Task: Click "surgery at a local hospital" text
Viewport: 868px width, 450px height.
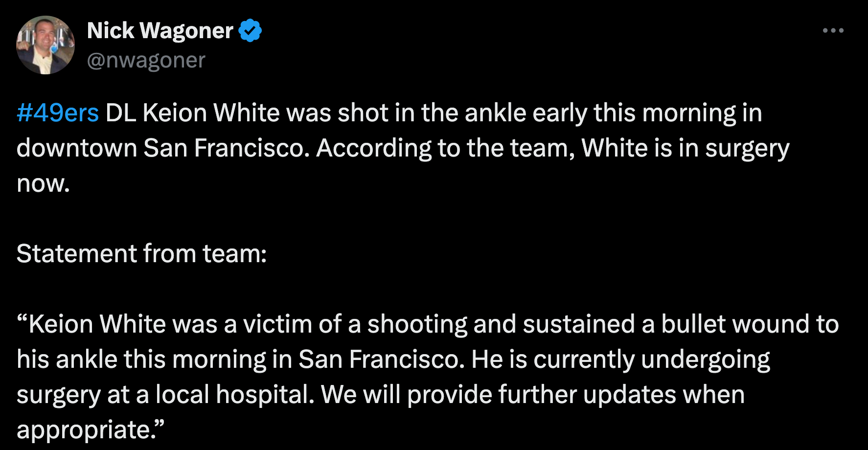Action: pyautogui.click(x=165, y=395)
